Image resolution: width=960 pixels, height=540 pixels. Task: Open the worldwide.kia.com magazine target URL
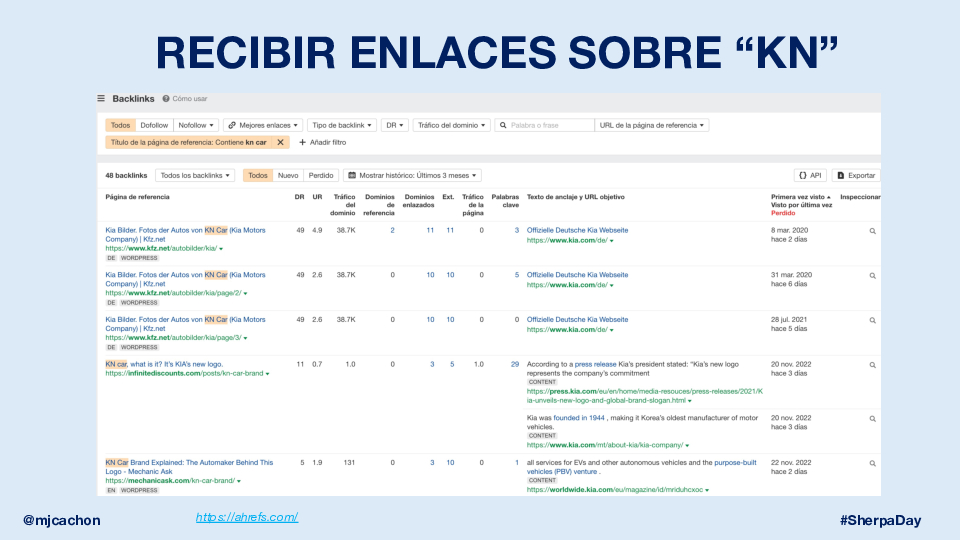click(615, 490)
